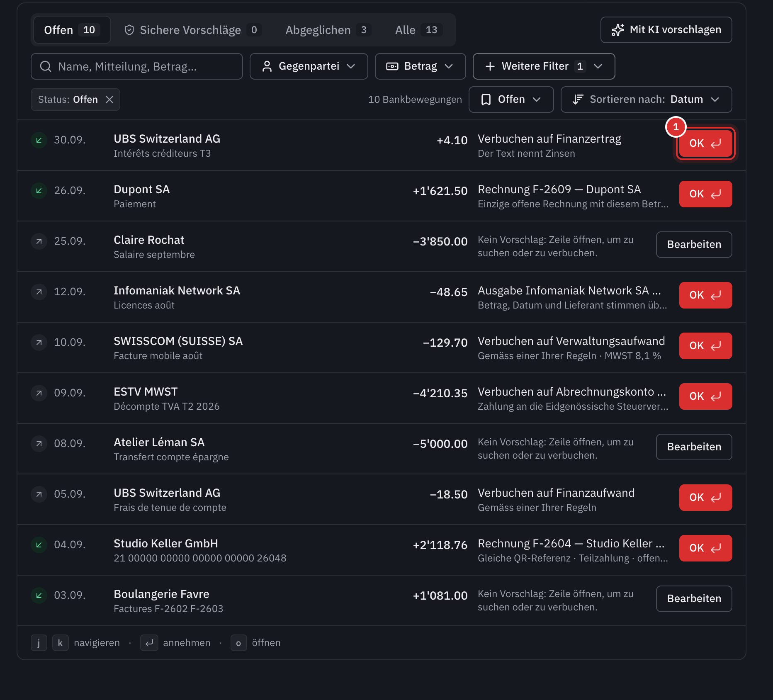773x700 pixels.
Task: Accept Studio Keller GmbH invoice F-2604 with OK
Action: 705,548
